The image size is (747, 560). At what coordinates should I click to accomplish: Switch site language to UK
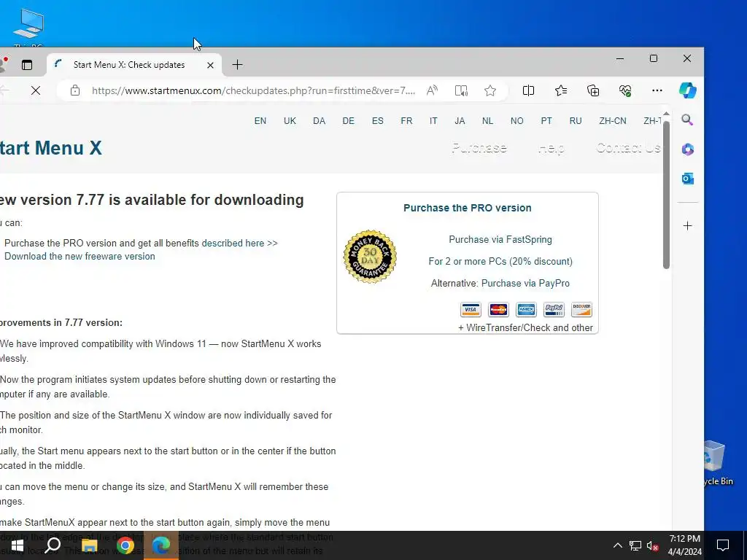point(290,121)
